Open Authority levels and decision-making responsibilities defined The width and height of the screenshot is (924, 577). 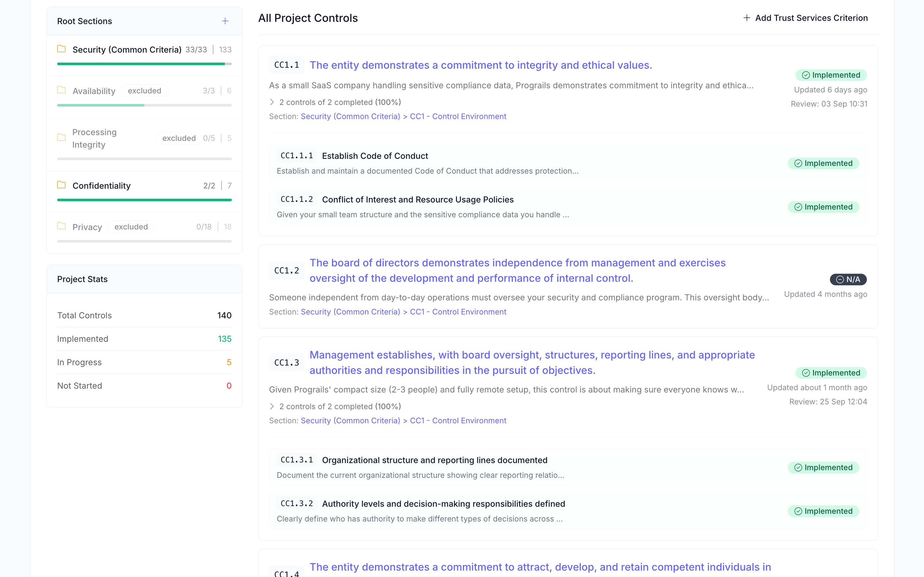click(443, 504)
